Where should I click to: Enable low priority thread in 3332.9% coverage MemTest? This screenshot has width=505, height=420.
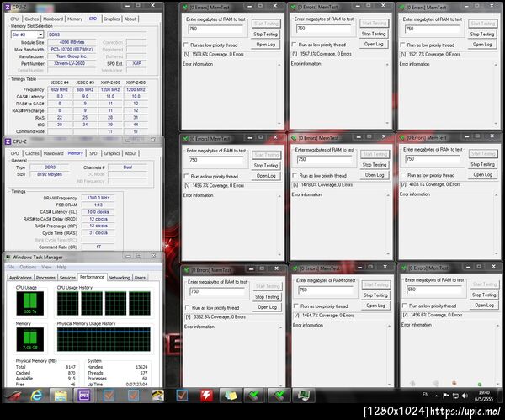(187, 307)
